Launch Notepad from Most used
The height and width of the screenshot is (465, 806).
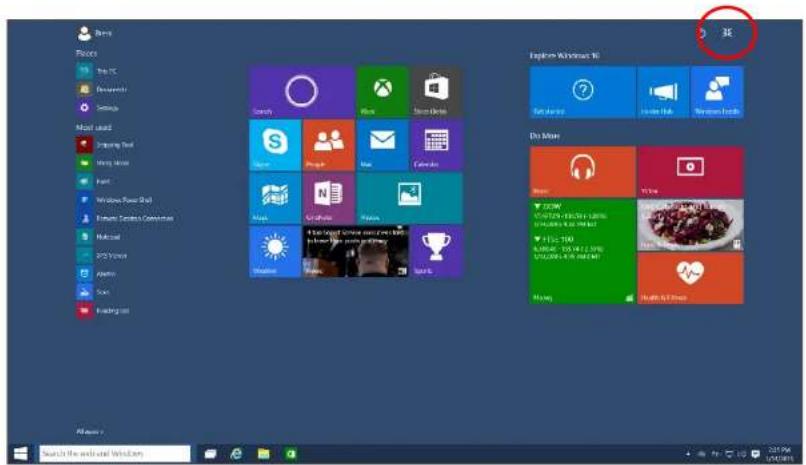(99, 237)
